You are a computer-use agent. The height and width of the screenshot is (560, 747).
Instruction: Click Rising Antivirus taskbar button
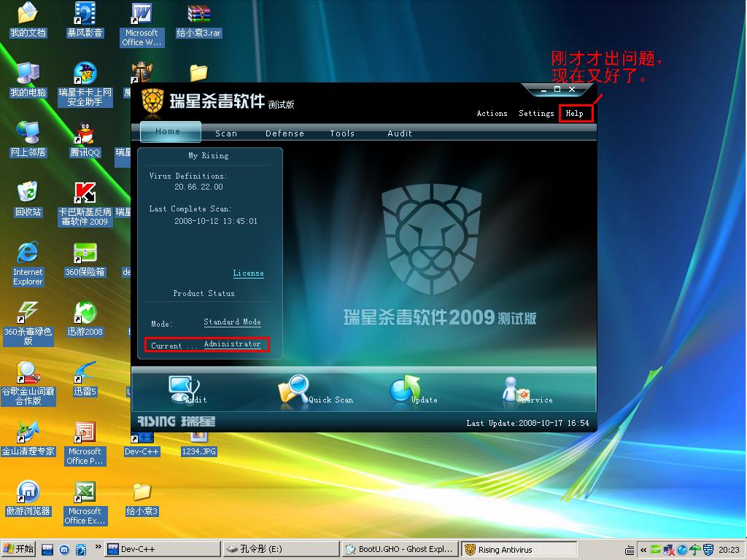point(519,549)
